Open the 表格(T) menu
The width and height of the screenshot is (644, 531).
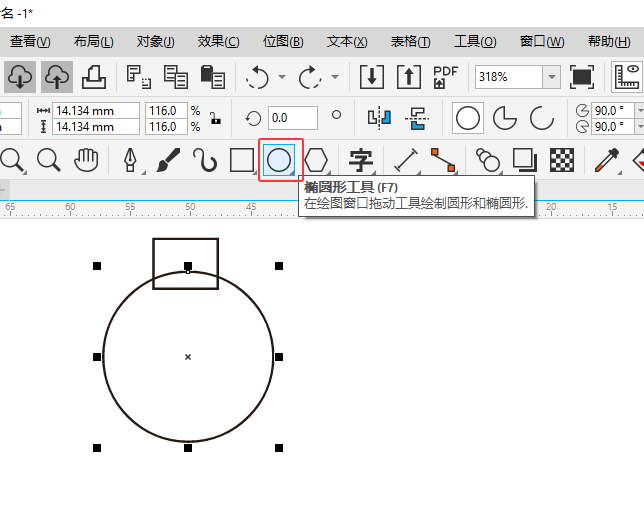click(410, 41)
